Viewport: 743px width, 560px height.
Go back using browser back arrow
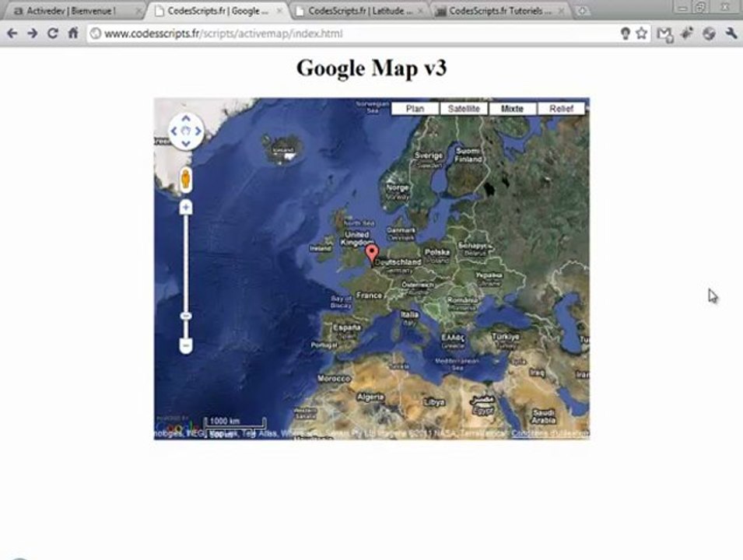(x=12, y=33)
